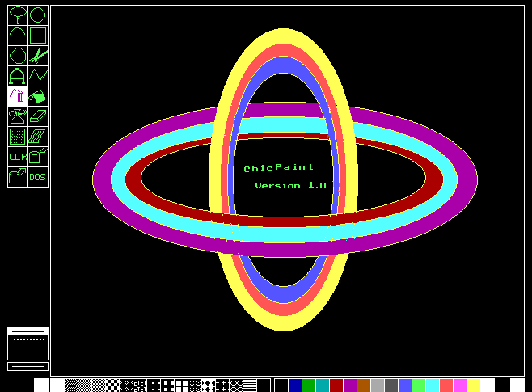
Task: Choose the teal color swatch
Action: click(x=323, y=386)
